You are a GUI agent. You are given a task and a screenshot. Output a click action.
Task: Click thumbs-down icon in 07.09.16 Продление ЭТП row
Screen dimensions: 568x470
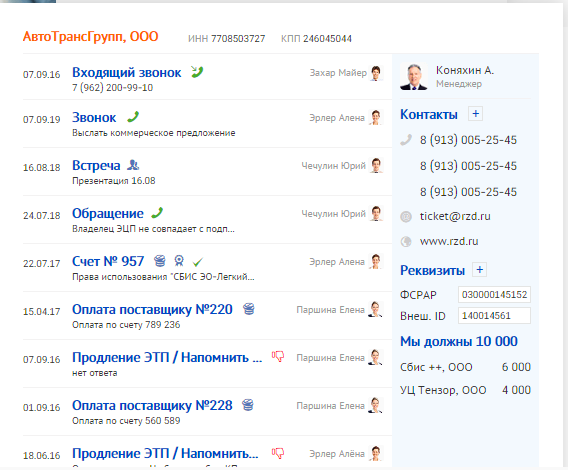278,357
